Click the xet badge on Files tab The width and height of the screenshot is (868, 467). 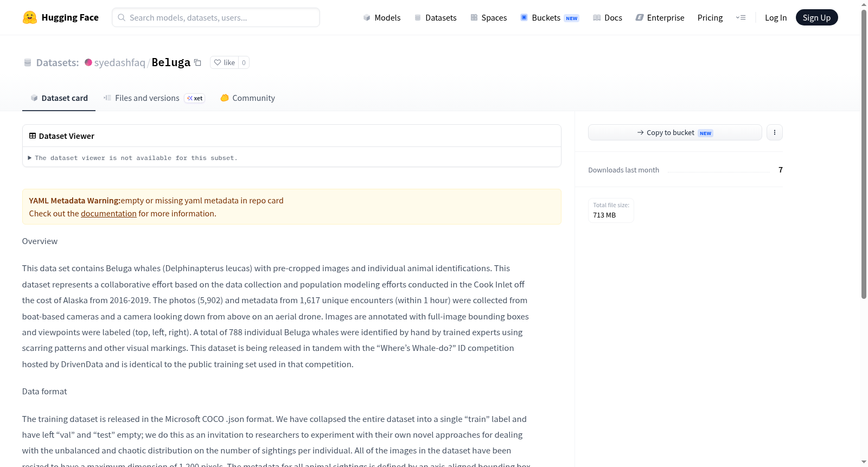(195, 98)
